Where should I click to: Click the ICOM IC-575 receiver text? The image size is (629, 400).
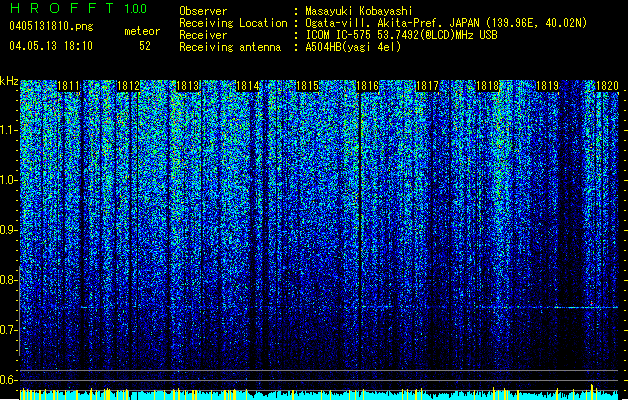(401, 35)
